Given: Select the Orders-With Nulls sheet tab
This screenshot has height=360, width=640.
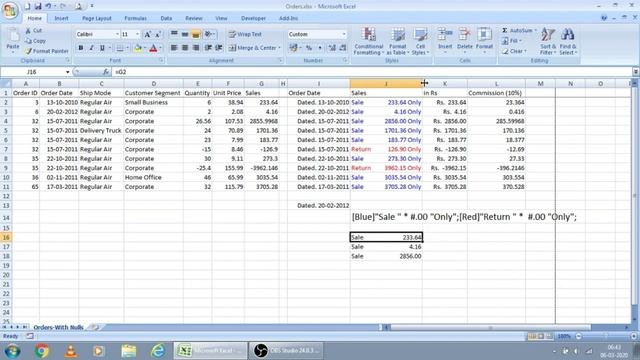Looking at the screenshot, I should coord(58,327).
